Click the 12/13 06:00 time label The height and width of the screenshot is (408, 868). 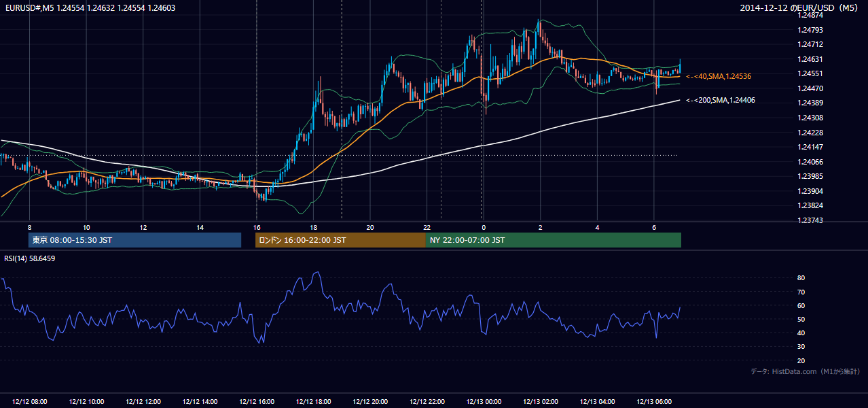[654, 402]
